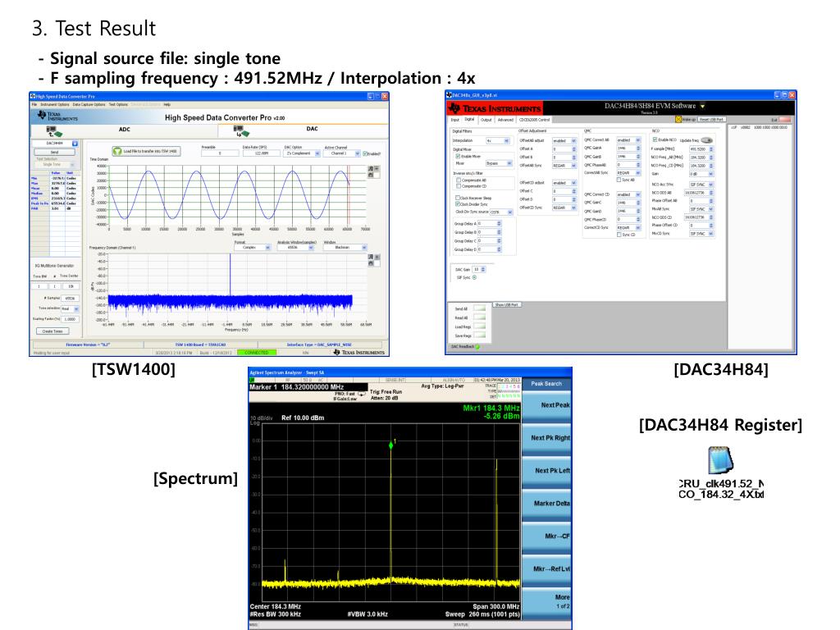
Task: Click the Send All button indicator
Action: pos(480,309)
